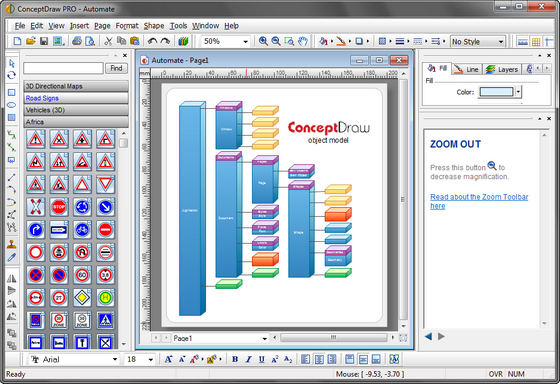This screenshot has width=560, height=384.
Task: Click the Save disk icon
Action: point(44,41)
